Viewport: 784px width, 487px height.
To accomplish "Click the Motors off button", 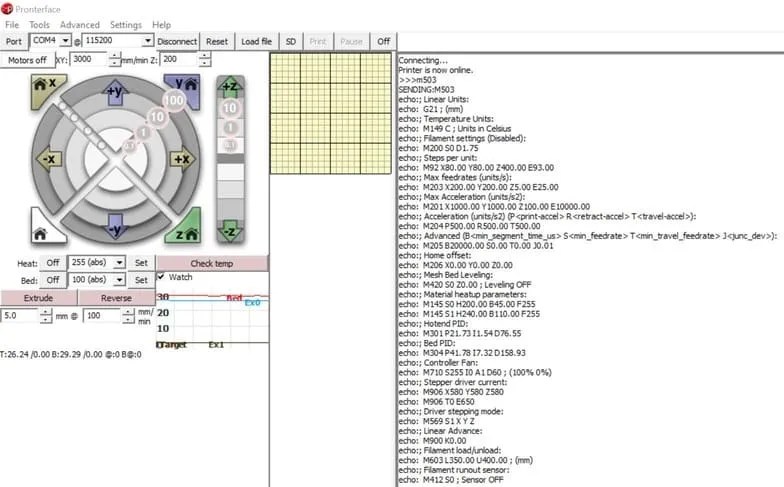I will [x=27, y=60].
